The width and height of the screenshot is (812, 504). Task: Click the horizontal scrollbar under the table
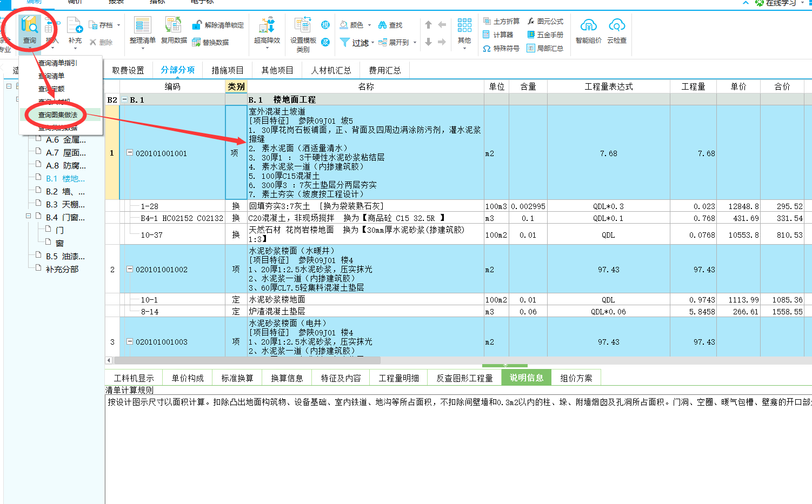248,360
